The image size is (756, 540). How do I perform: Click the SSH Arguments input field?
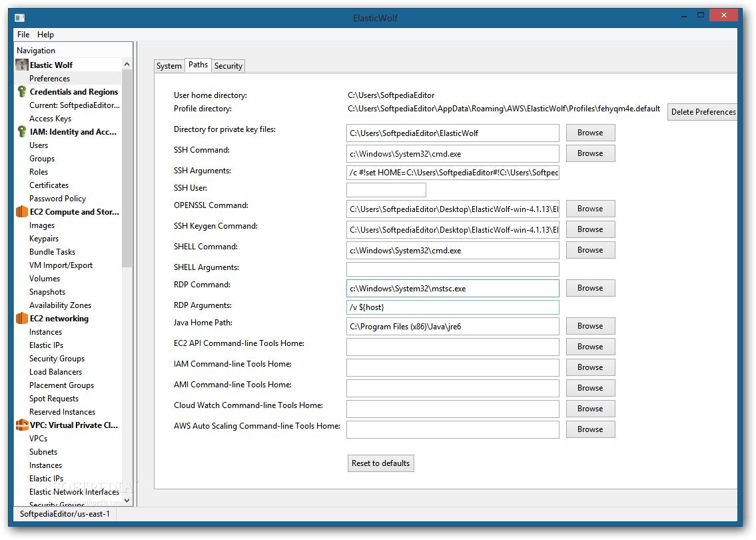pos(453,173)
